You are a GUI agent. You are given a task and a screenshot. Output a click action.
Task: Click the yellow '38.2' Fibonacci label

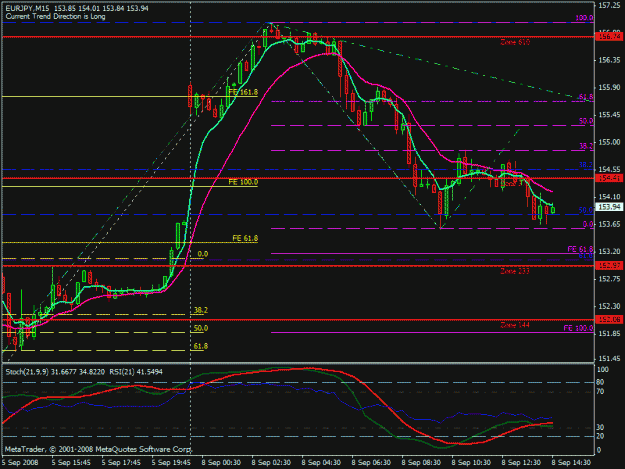[x=201, y=310]
